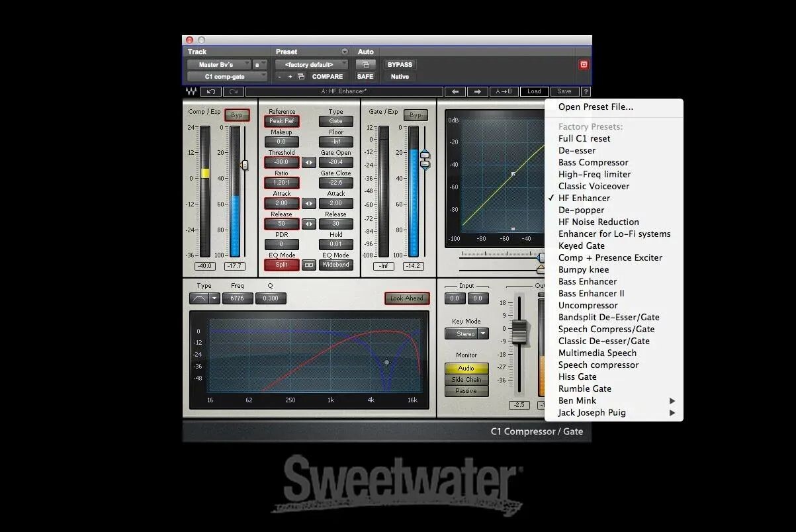This screenshot has height=532, width=796.
Task: Open the insert position 'a' dropdown
Action: [260, 64]
